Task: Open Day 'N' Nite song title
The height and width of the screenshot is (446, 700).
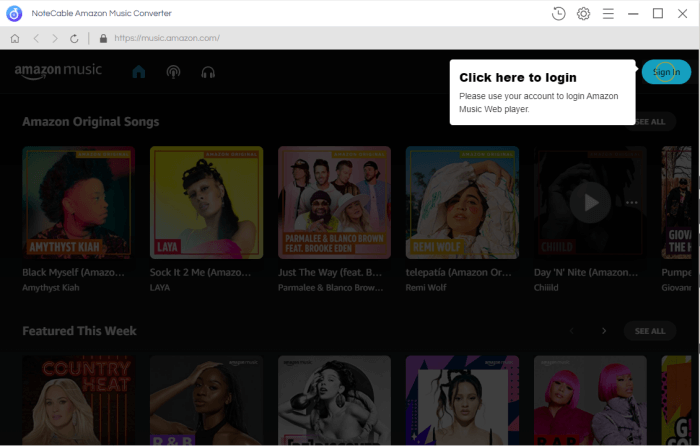Action: tap(586, 272)
